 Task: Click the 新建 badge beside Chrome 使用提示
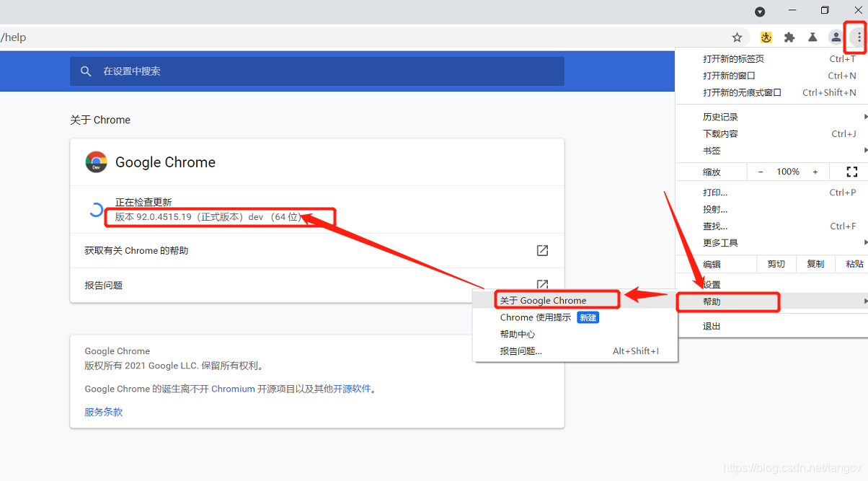point(588,317)
